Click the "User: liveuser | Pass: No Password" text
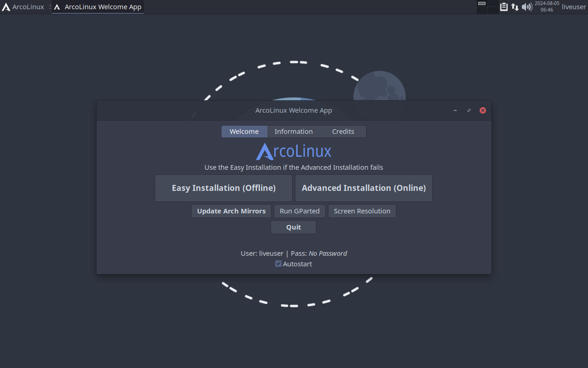This screenshot has width=588, height=368. 294,253
